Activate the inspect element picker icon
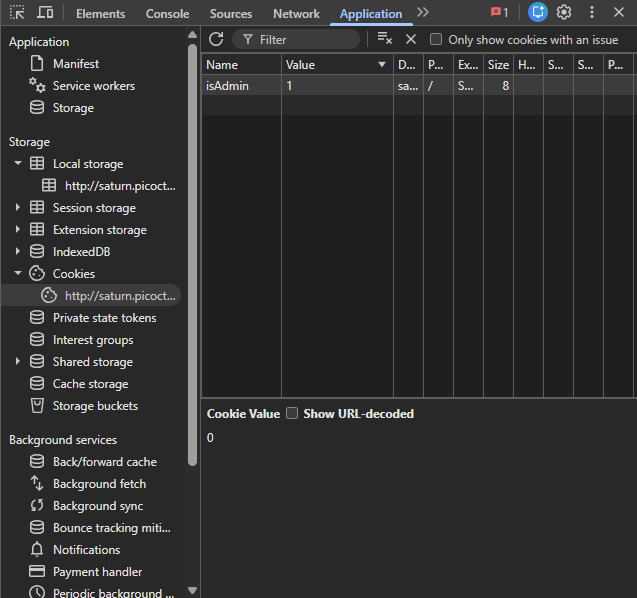The height and width of the screenshot is (598, 637). click(17, 13)
